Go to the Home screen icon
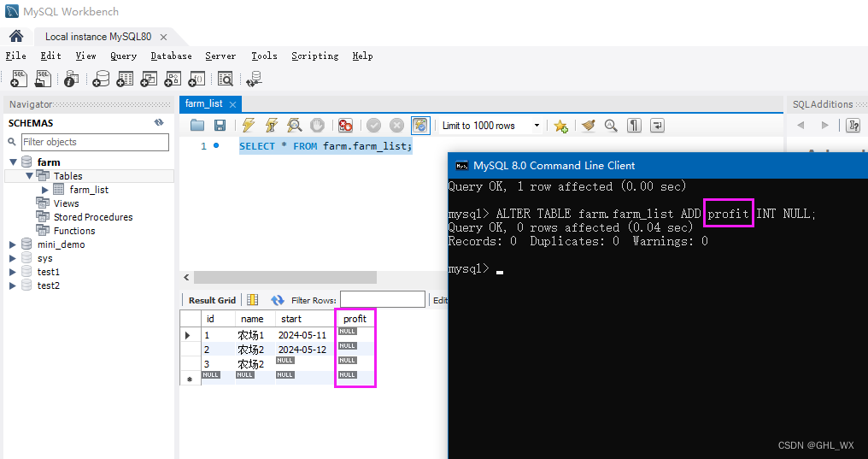Image resolution: width=868 pixels, height=459 pixels. click(x=16, y=36)
